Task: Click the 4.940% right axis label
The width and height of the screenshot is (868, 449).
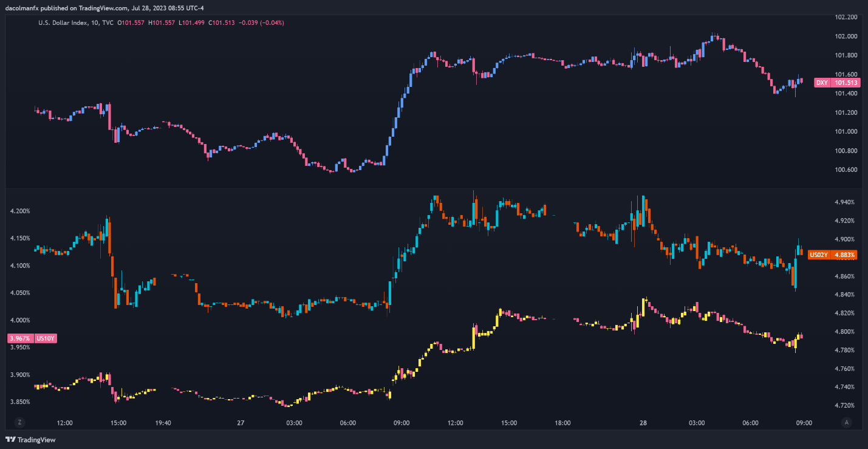Action: point(845,202)
